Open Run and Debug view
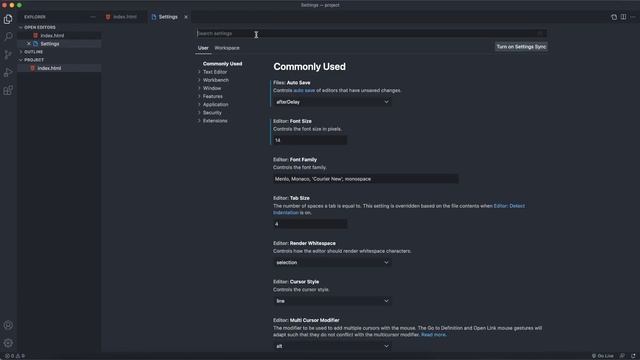Screen dimensions: 640x360 [x=8, y=73]
